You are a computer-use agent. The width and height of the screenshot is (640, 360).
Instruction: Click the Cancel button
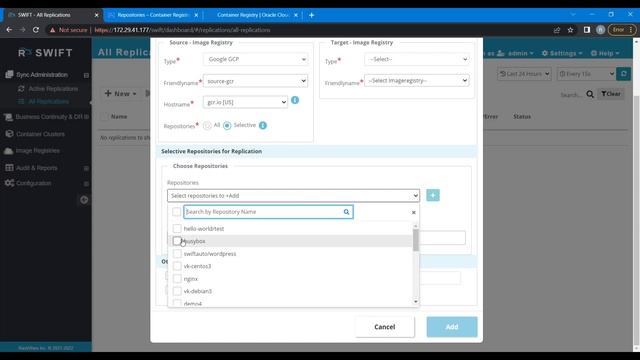click(384, 327)
